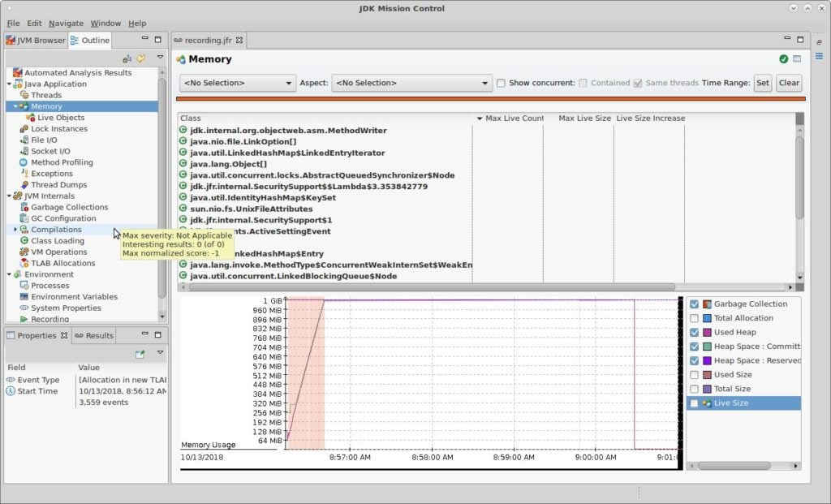Select the Exceptions page icon
The height and width of the screenshot is (504, 831).
point(24,174)
